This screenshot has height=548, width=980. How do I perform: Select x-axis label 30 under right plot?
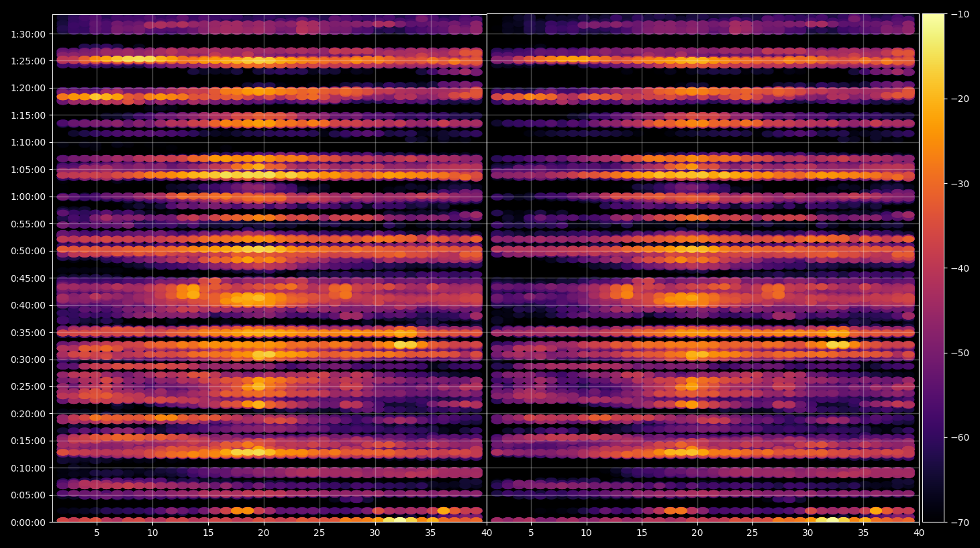[808, 533]
